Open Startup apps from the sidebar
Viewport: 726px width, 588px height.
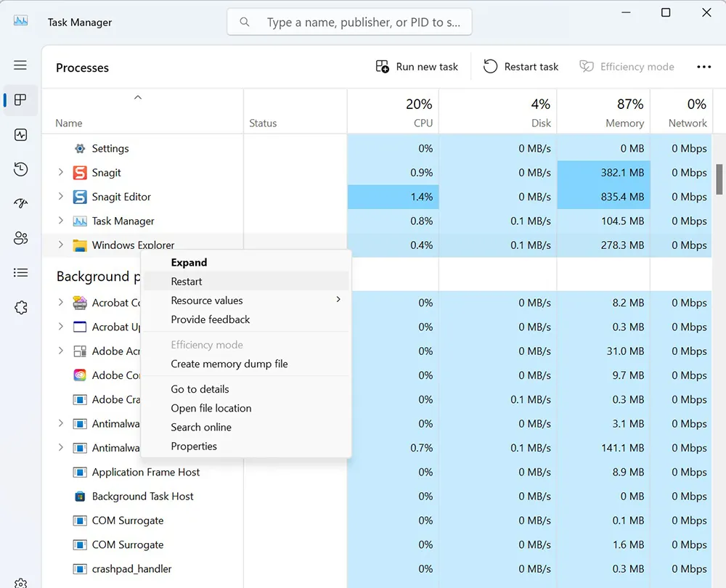[20, 203]
